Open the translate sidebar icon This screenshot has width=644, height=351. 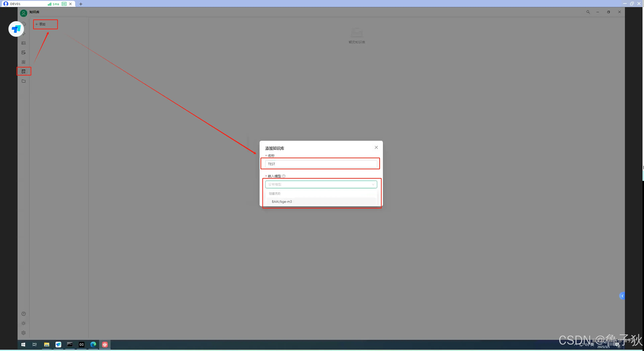click(x=23, y=53)
